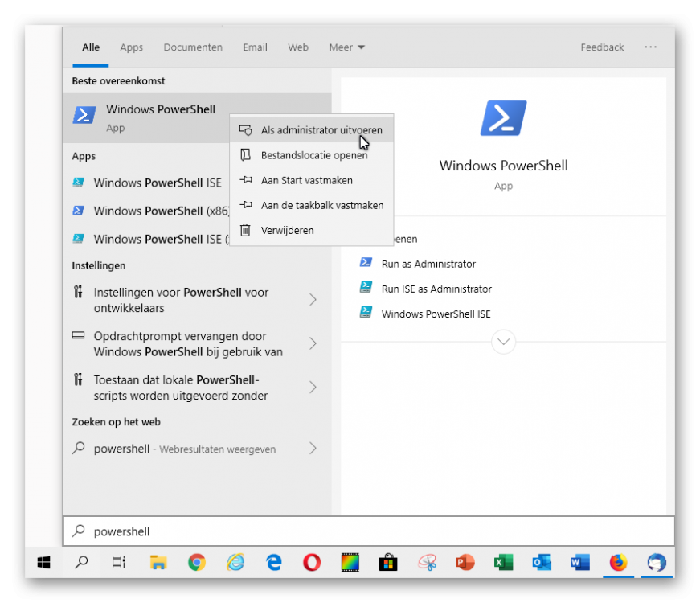Open Instellingen voor PowerShell voor ontwikkelaars

181,300
